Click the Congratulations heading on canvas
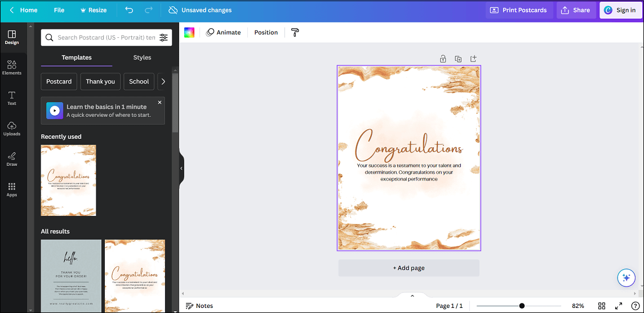Image resolution: width=644 pixels, height=313 pixels. (x=409, y=146)
